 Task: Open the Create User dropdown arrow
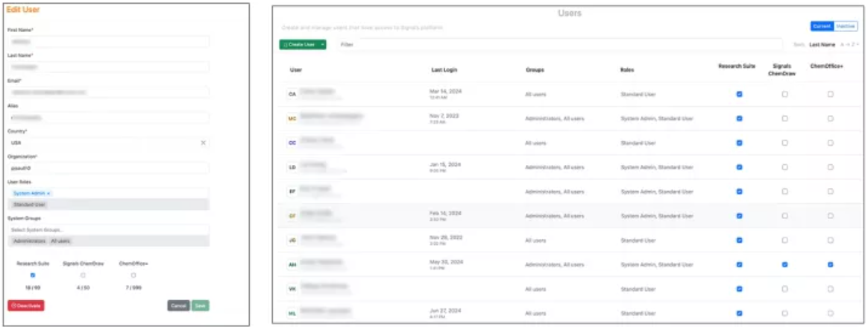click(323, 45)
